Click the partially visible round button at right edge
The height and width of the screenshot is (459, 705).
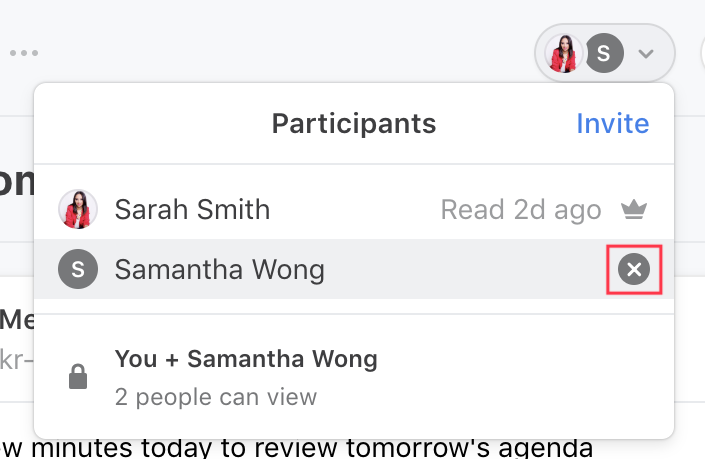click(702, 53)
